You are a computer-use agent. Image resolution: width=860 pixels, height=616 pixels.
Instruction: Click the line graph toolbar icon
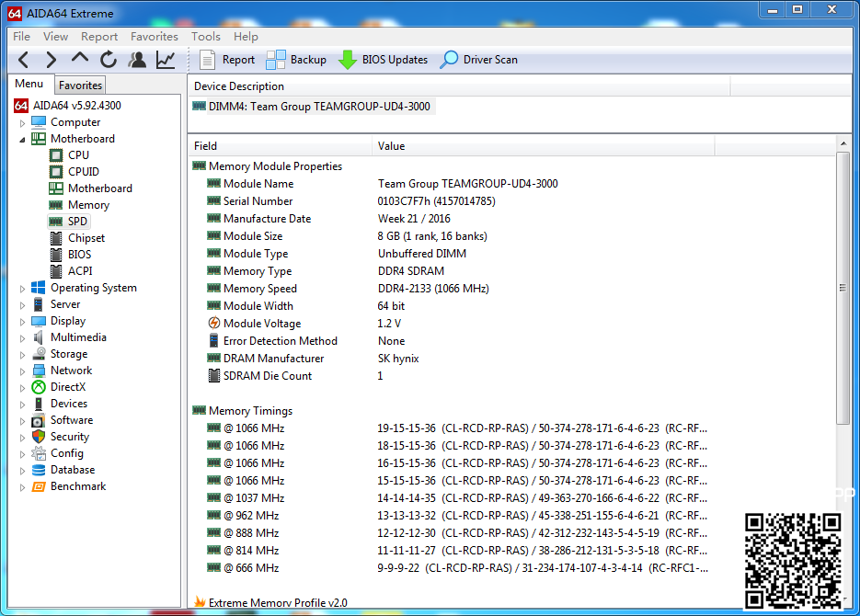166,60
